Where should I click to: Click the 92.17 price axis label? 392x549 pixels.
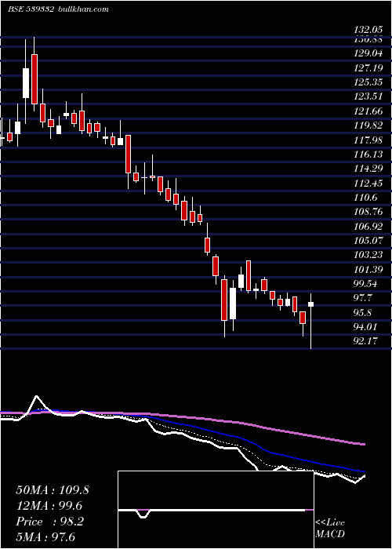(365, 341)
